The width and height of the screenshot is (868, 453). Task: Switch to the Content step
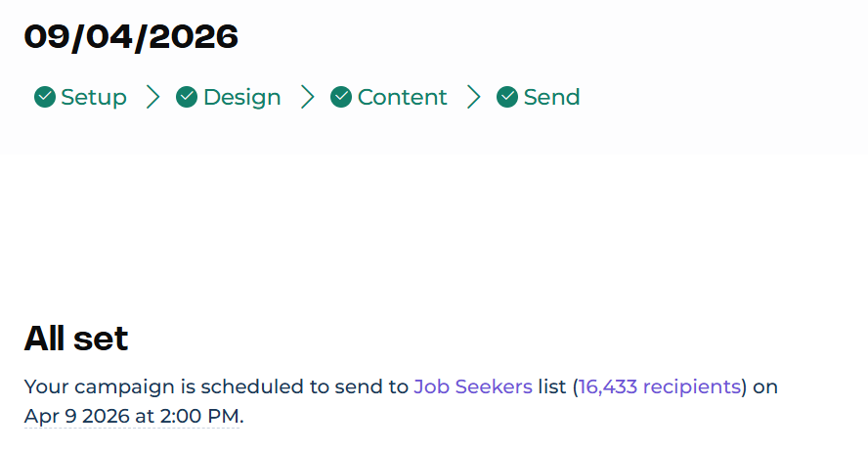point(402,97)
